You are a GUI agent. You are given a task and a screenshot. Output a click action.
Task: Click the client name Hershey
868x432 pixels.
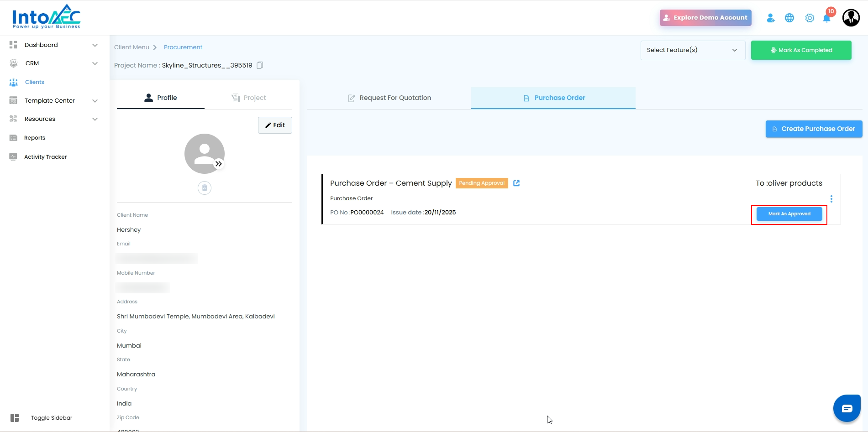pyautogui.click(x=129, y=230)
